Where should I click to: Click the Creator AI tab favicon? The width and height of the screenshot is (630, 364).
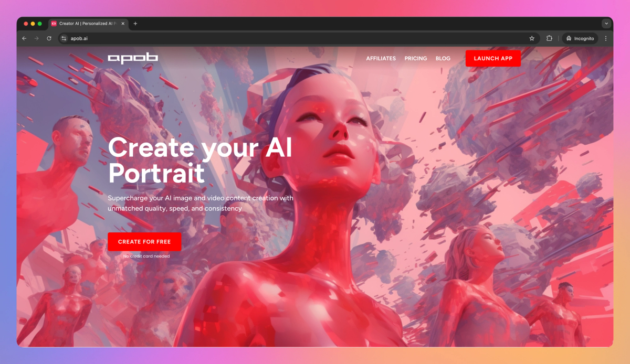[x=54, y=24]
